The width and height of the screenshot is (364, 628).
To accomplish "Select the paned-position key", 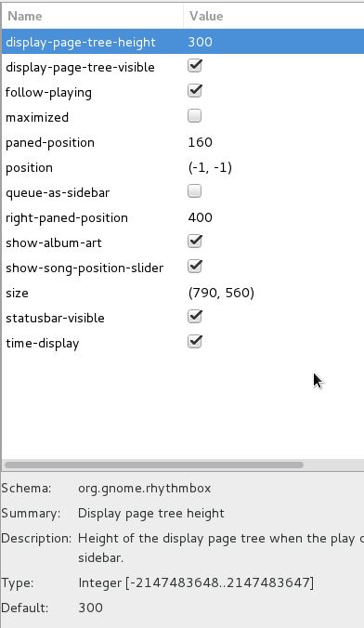I will [50, 142].
